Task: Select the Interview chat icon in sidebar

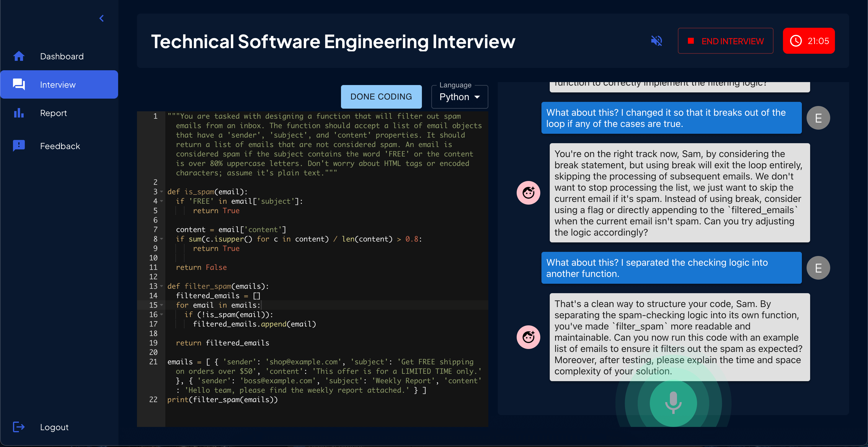Action: (x=19, y=84)
